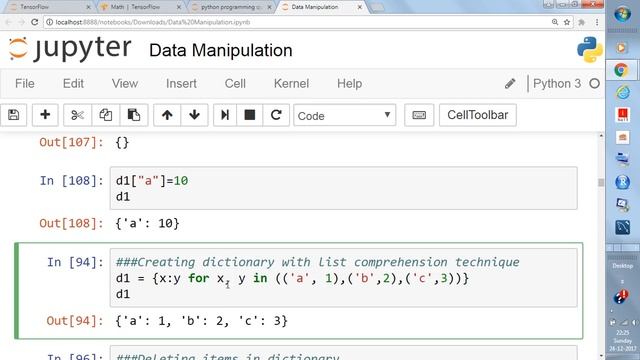The height and width of the screenshot is (360, 640).
Task: Insert a new cell with the plus button
Action: point(45,115)
